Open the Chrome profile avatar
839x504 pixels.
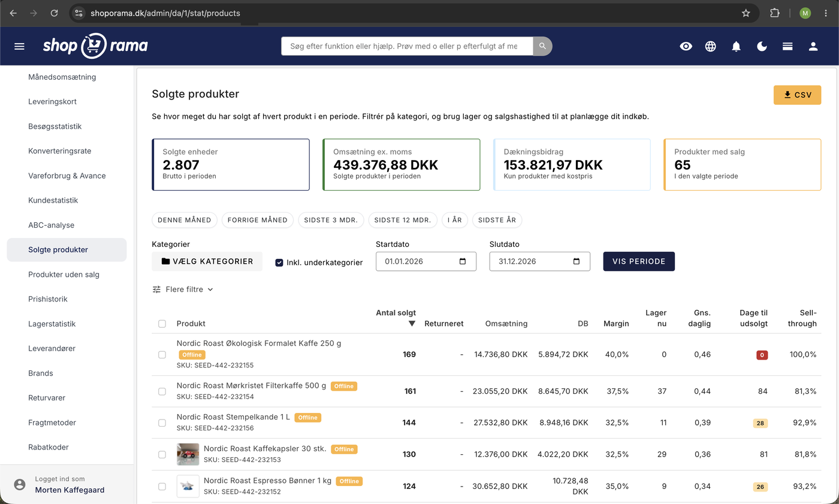[805, 13]
